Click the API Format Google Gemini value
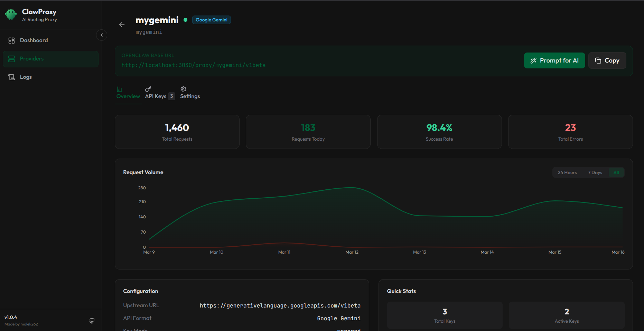Image resolution: width=644 pixels, height=331 pixels. [x=339, y=319]
